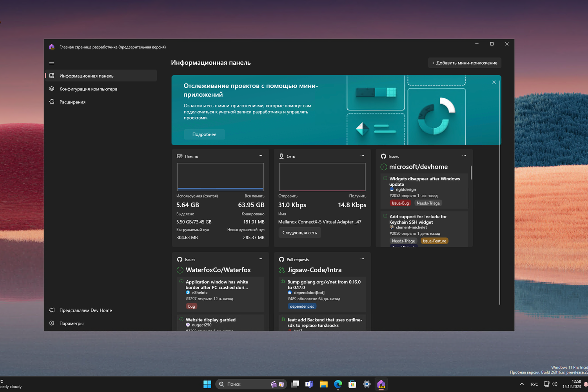Open the network tray icon
The height and width of the screenshot is (392, 588).
546,384
